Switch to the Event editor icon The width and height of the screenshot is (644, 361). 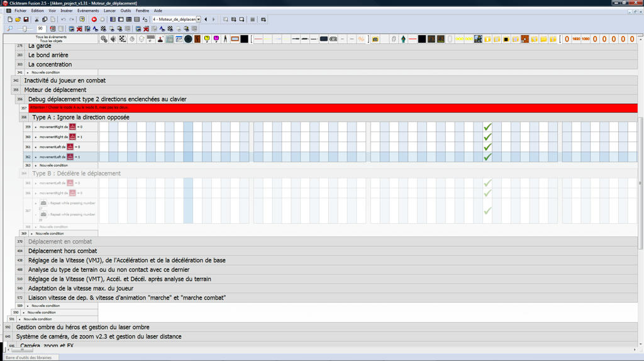[x=129, y=19]
